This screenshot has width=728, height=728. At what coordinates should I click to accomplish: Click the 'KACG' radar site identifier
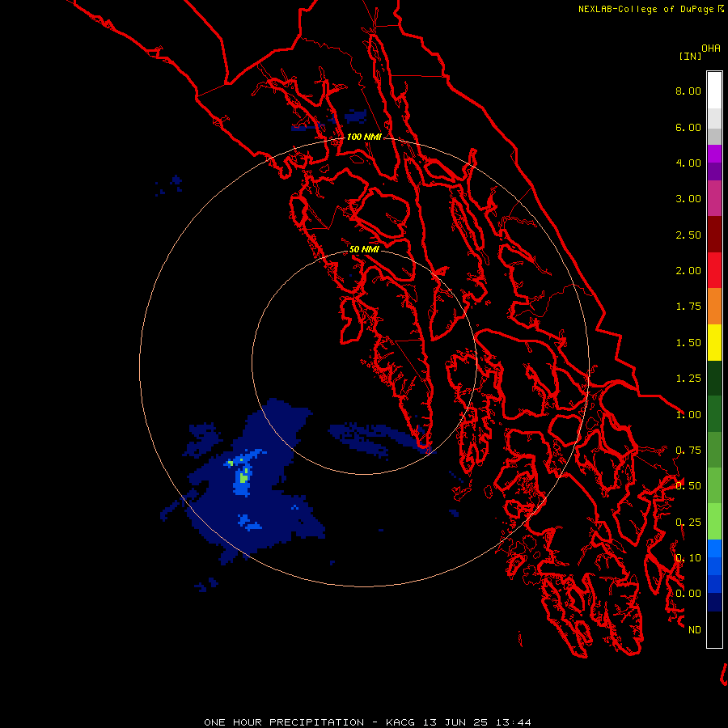400,722
